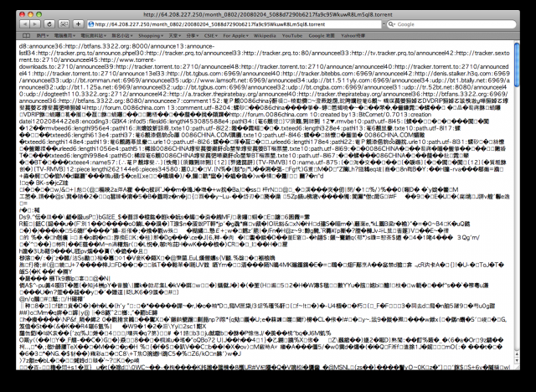The image size is (536, 392).
Task: Open the 熱門 bookmarks folder
Action: (43, 35)
